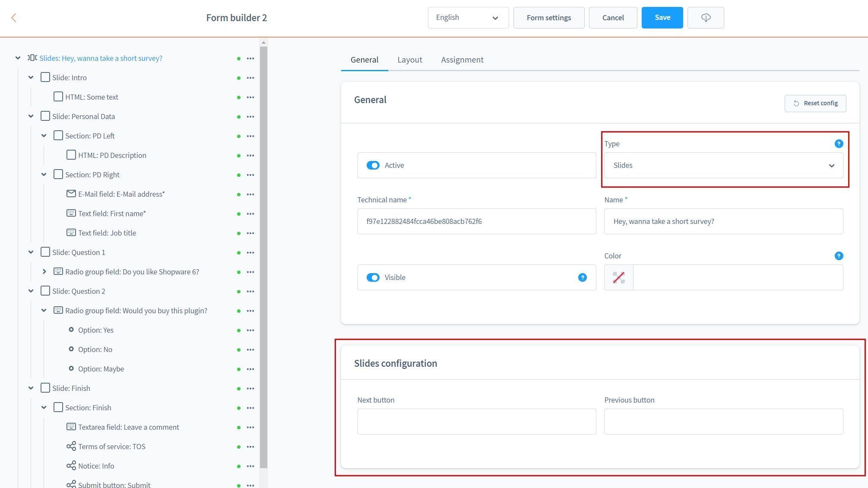Viewport: 868px width, 488px height.
Task: Switch to the Assignment tab
Action: coord(462,60)
